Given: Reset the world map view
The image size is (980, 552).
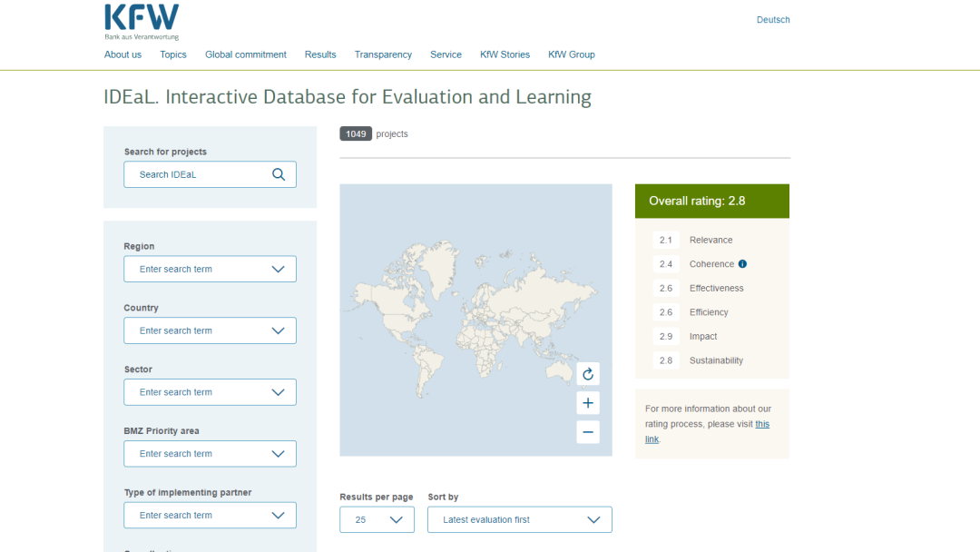Looking at the screenshot, I should coord(587,374).
